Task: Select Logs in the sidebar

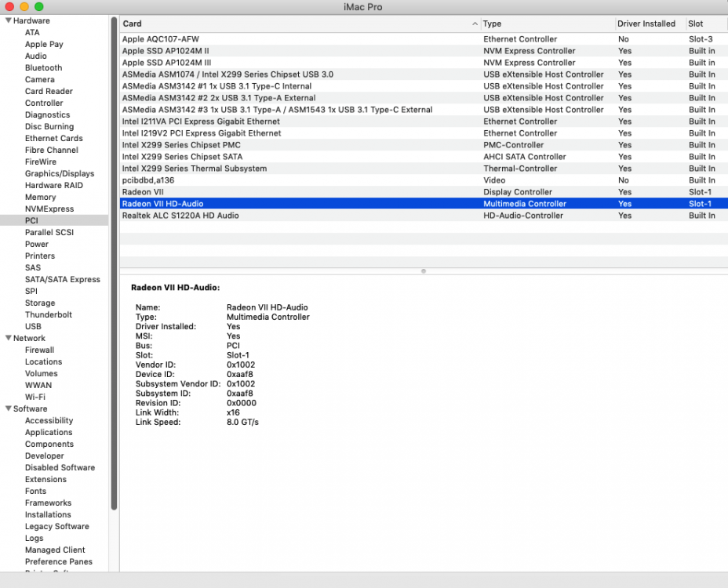Action: pyautogui.click(x=34, y=538)
